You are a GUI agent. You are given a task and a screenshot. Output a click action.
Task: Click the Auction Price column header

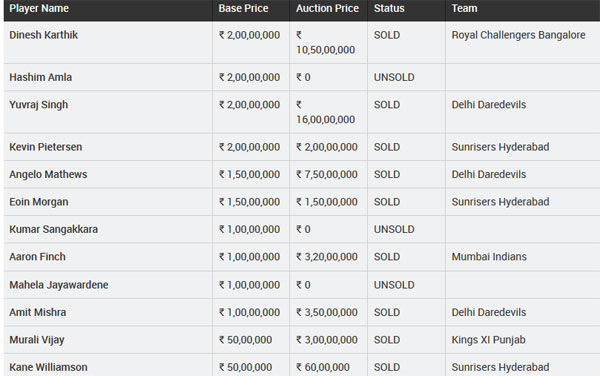(x=327, y=8)
